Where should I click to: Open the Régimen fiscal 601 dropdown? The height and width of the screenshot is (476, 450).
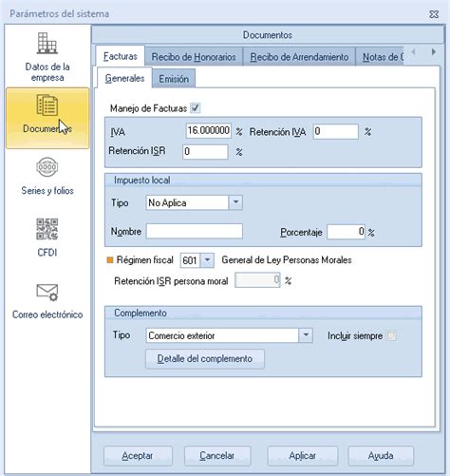[207, 260]
